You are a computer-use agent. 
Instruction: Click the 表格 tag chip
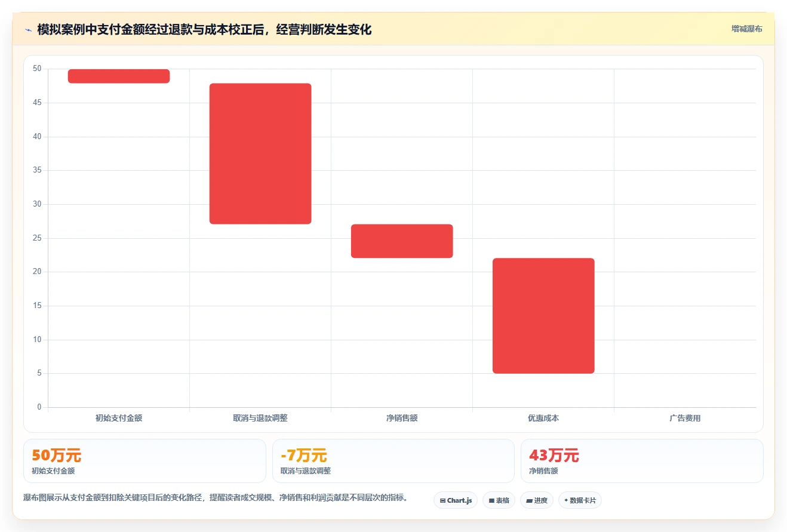pyautogui.click(x=499, y=500)
